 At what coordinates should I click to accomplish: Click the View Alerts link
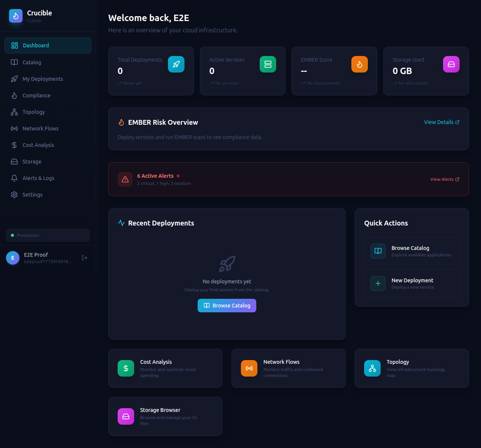[x=445, y=179]
